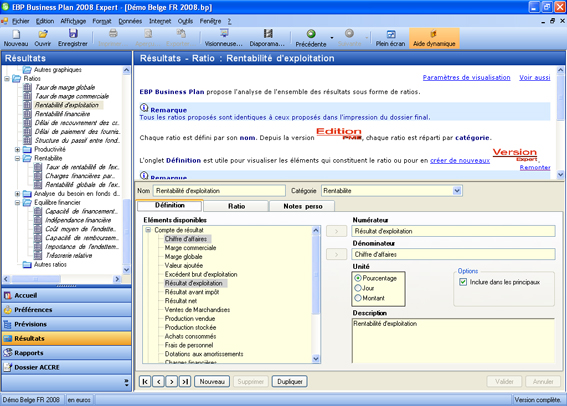
Task: Click the Dupliquer button
Action: (x=290, y=381)
